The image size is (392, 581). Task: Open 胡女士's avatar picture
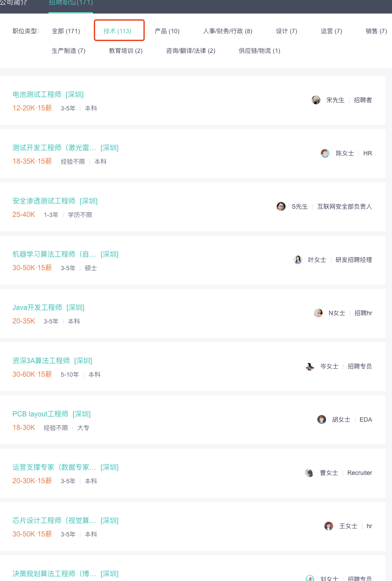click(x=322, y=419)
